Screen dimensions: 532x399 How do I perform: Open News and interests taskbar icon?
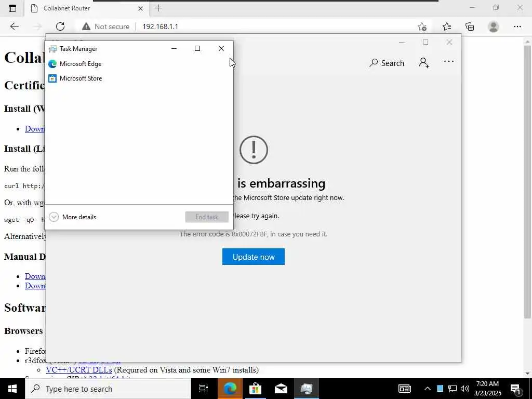click(x=404, y=389)
